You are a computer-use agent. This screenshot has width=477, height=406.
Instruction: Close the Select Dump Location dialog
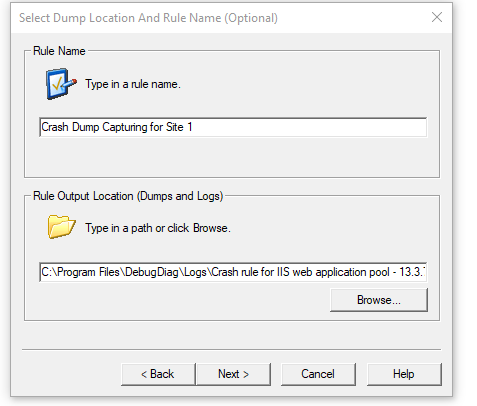coord(437,17)
